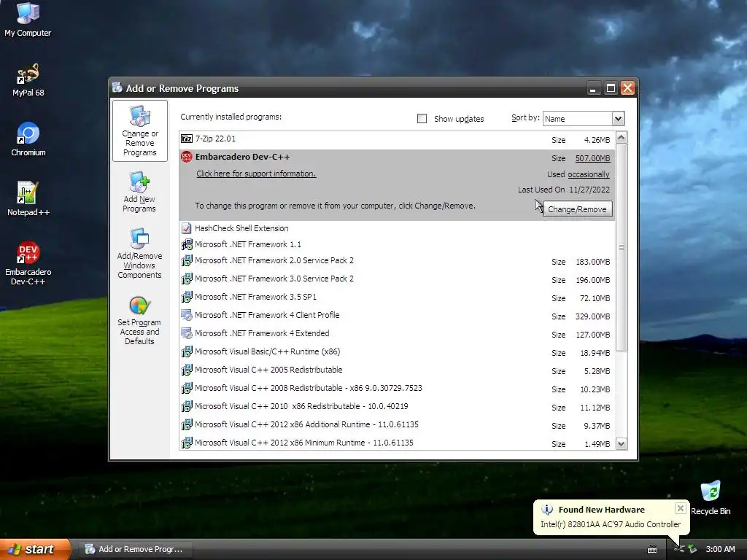This screenshot has width=747, height=560.
Task: Select Microsoft .NET Framework 1.1 entry
Action: pos(398,245)
